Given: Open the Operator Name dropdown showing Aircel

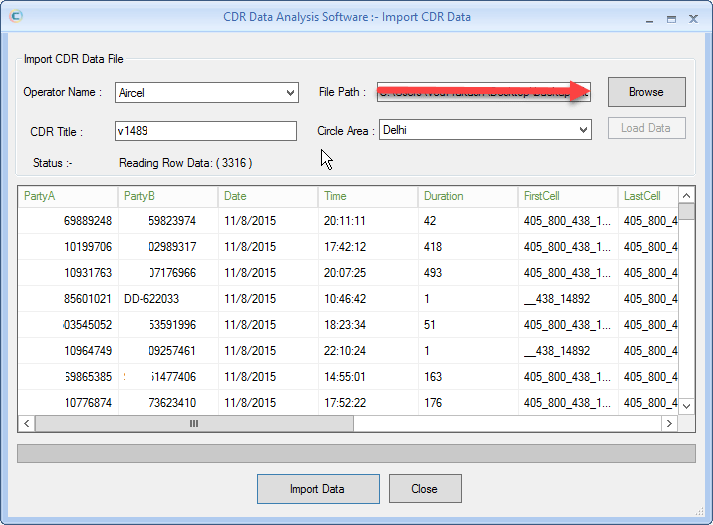Looking at the screenshot, I should (x=206, y=93).
